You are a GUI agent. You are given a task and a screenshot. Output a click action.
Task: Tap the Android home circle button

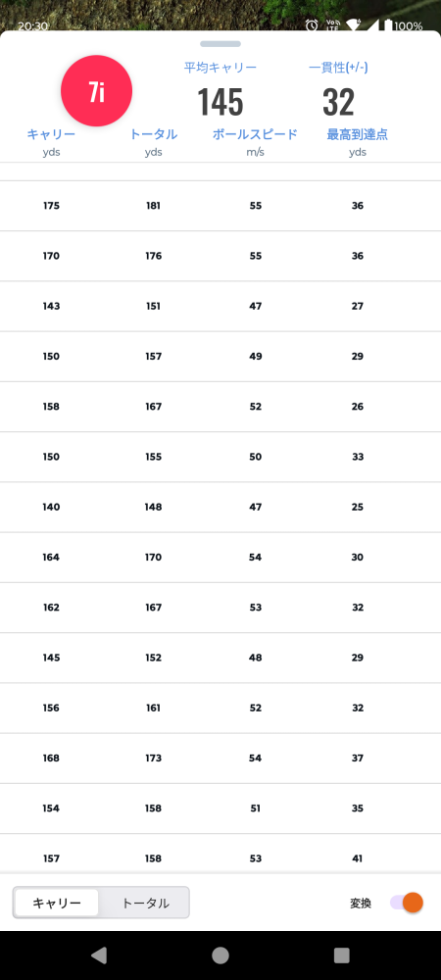(x=220, y=955)
